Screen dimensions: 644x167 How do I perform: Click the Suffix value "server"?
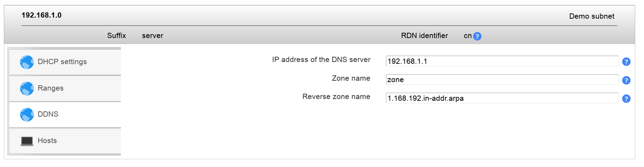click(152, 36)
